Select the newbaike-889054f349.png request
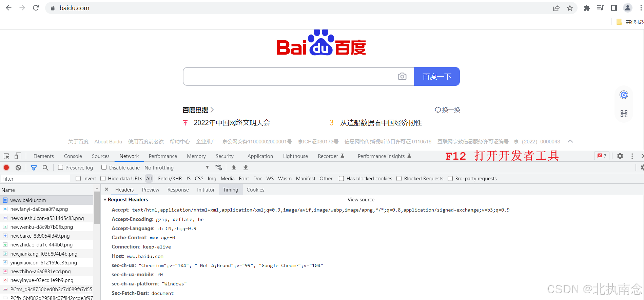 [47, 236]
